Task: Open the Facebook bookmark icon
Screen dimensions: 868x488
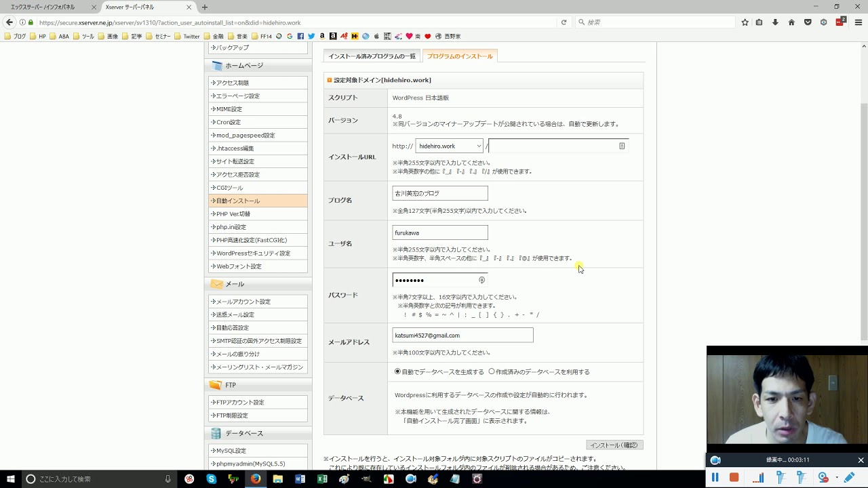Action: click(x=300, y=36)
